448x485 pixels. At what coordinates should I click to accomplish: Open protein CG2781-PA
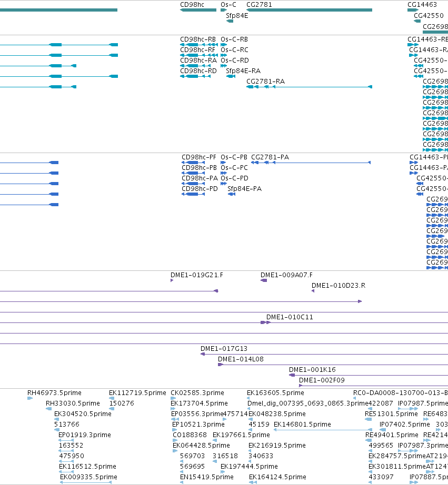tap(270, 157)
